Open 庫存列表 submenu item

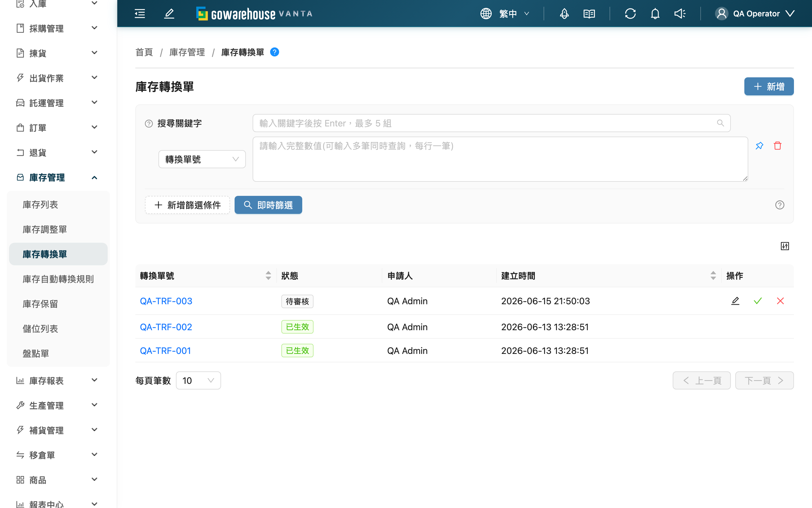[x=58, y=205]
